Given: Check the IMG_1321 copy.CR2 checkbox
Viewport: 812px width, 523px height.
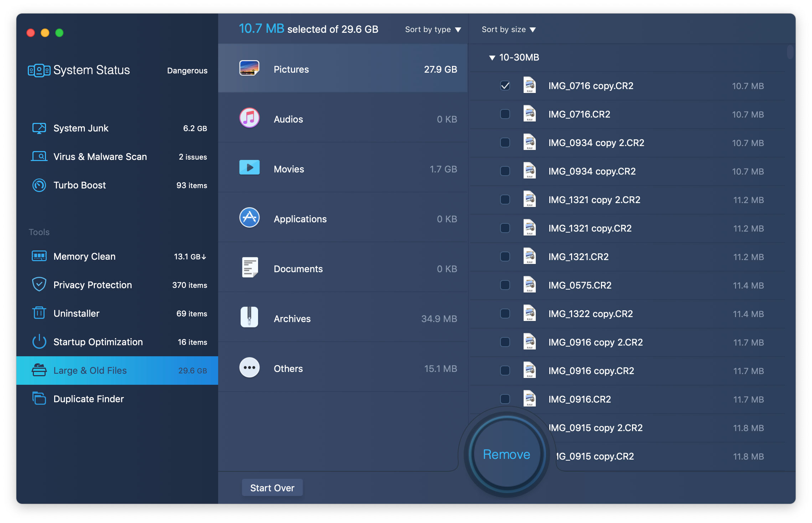Looking at the screenshot, I should 505,228.
